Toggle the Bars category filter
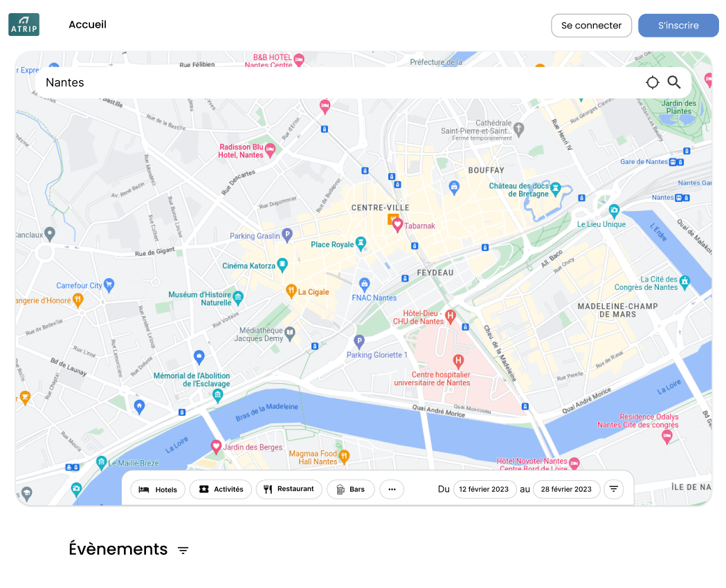 point(350,489)
